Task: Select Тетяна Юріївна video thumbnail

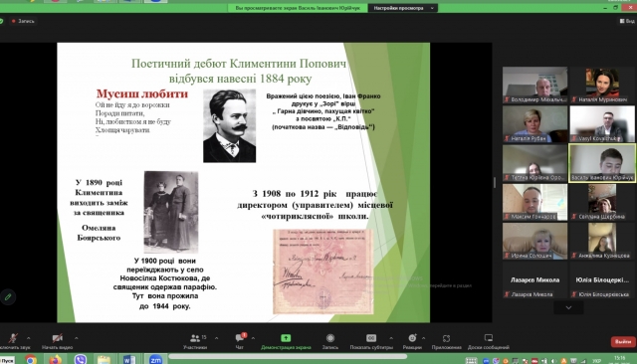Action: (534, 163)
